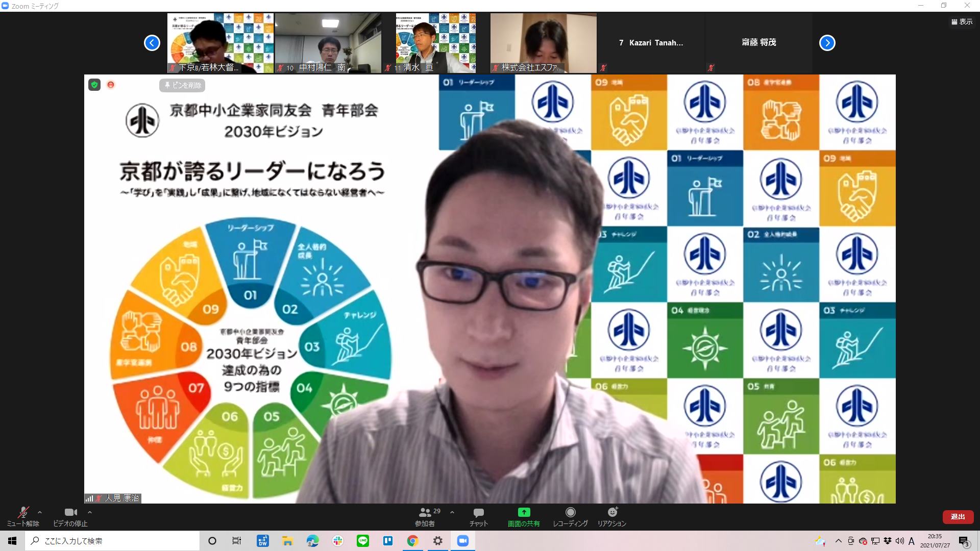Stop video with ビデオの停止 button
This screenshot has width=980, height=551.
[70, 517]
